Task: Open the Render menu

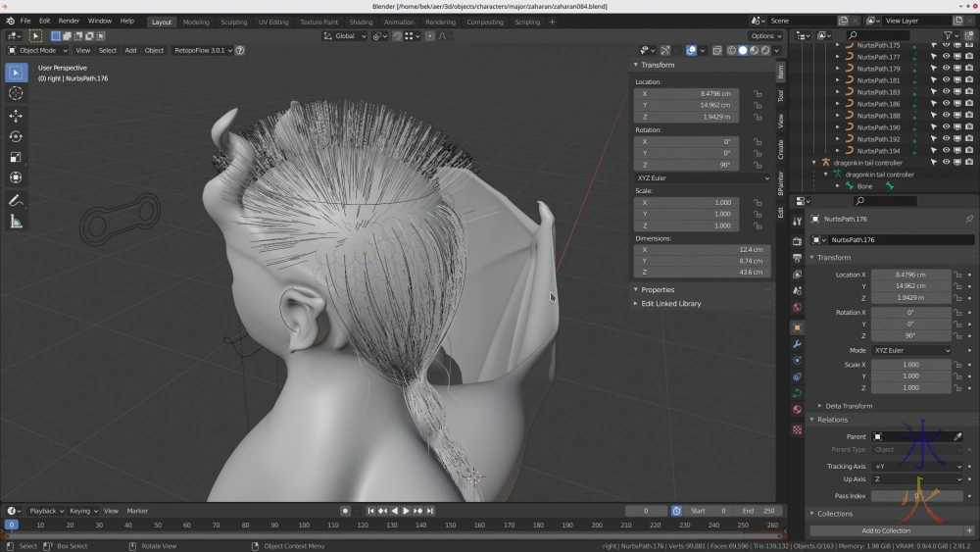Action: pyautogui.click(x=69, y=21)
